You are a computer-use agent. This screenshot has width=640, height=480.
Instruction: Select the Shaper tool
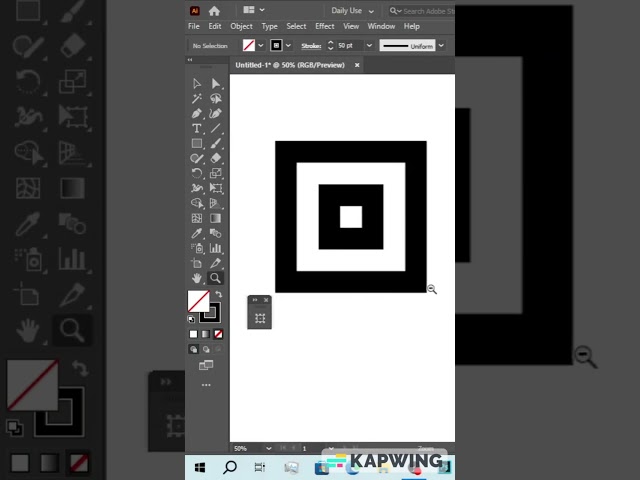point(197,158)
